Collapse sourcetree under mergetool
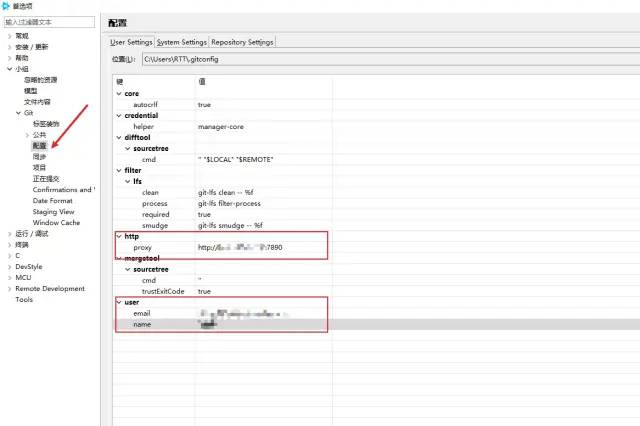Screen dimensions: 640x426 pos(128,270)
